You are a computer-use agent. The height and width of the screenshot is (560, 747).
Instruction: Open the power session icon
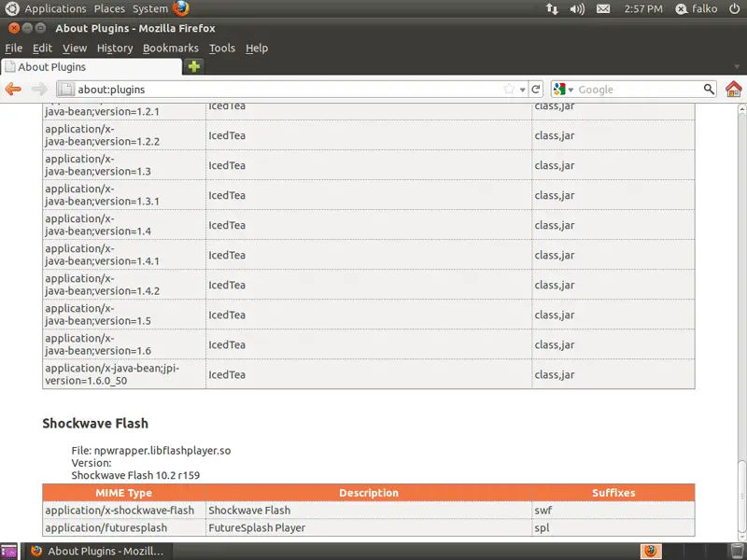tap(735, 8)
